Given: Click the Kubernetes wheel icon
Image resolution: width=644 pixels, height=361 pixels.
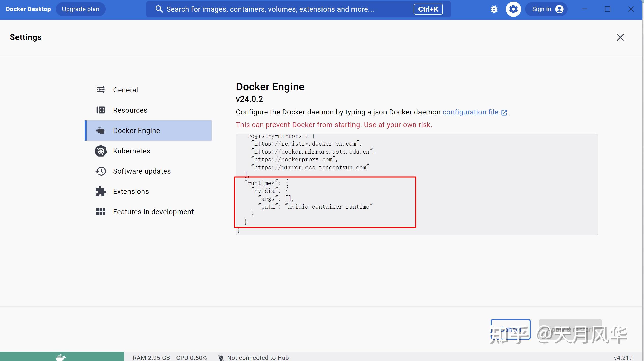Looking at the screenshot, I should pos(101,151).
